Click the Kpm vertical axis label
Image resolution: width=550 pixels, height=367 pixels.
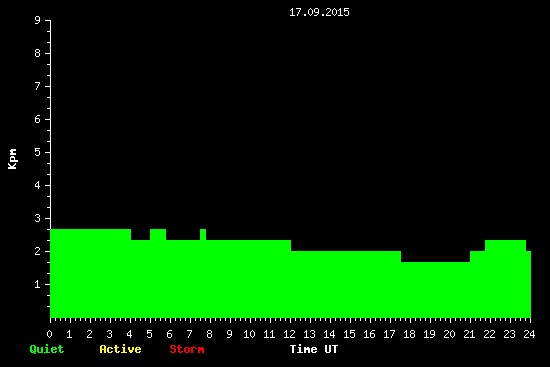(x=13, y=159)
